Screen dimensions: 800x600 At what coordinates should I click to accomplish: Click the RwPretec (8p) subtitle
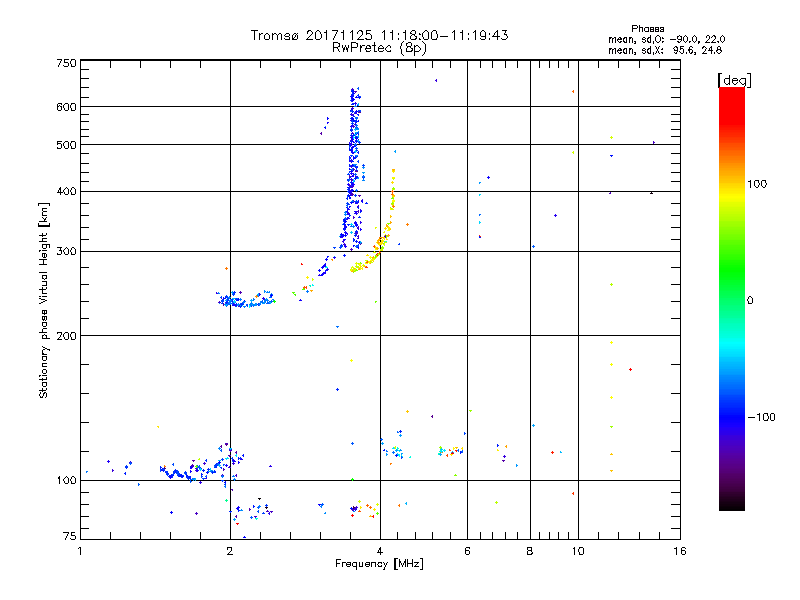[379, 48]
